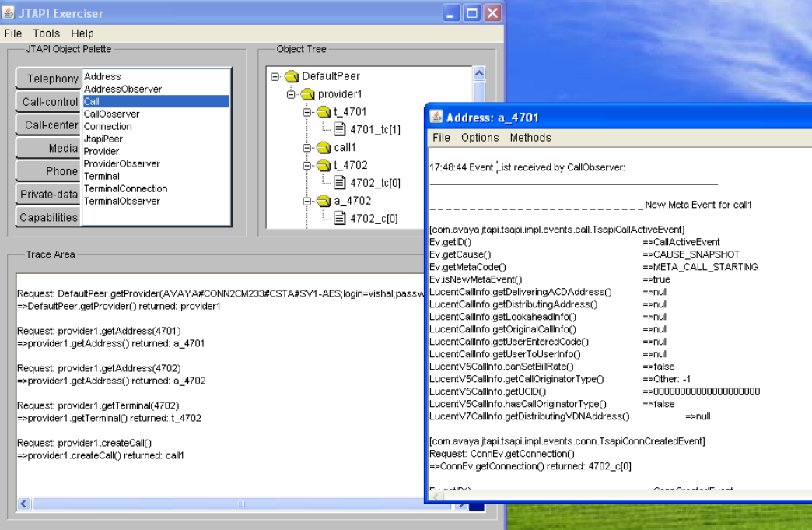The width and height of the screenshot is (812, 530).
Task: Collapse the t_4701 tree node
Action: click(307, 112)
